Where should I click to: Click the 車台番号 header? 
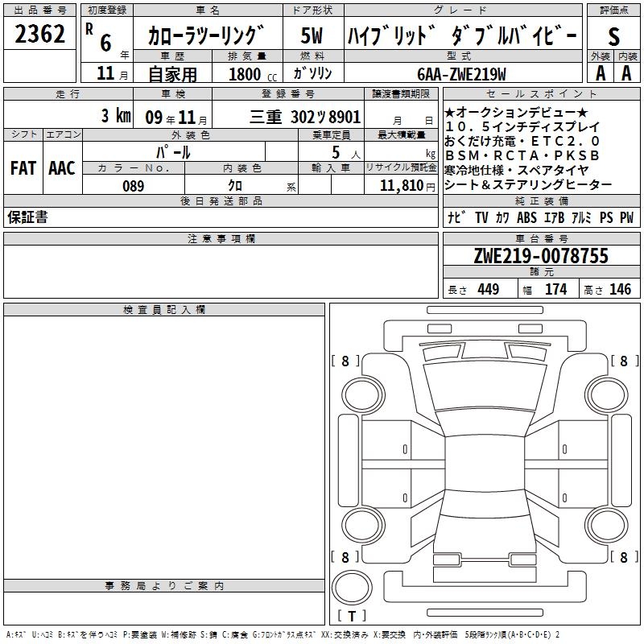[x=541, y=238]
